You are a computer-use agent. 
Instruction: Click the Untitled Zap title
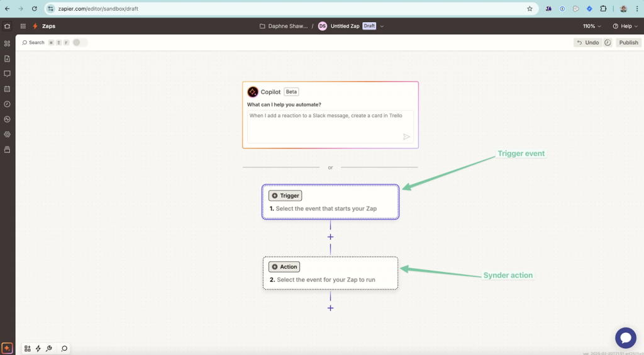coord(345,26)
